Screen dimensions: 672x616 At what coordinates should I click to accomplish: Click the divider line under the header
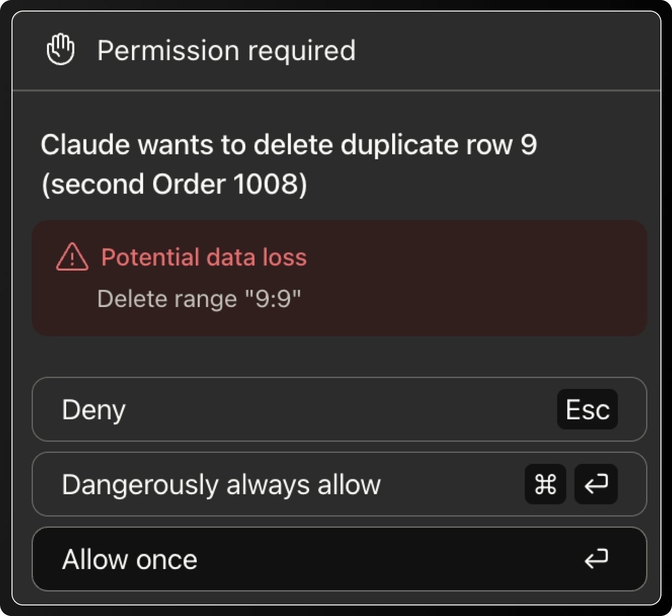point(336,90)
